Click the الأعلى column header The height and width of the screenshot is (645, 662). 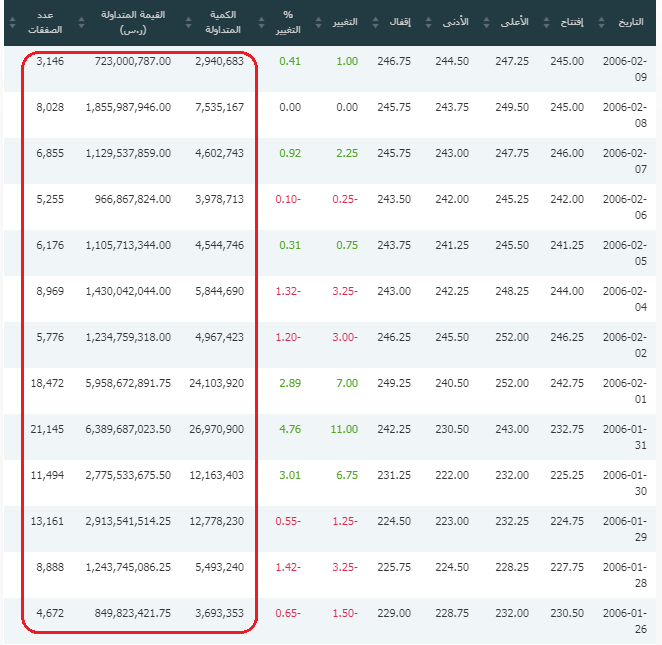tap(514, 22)
